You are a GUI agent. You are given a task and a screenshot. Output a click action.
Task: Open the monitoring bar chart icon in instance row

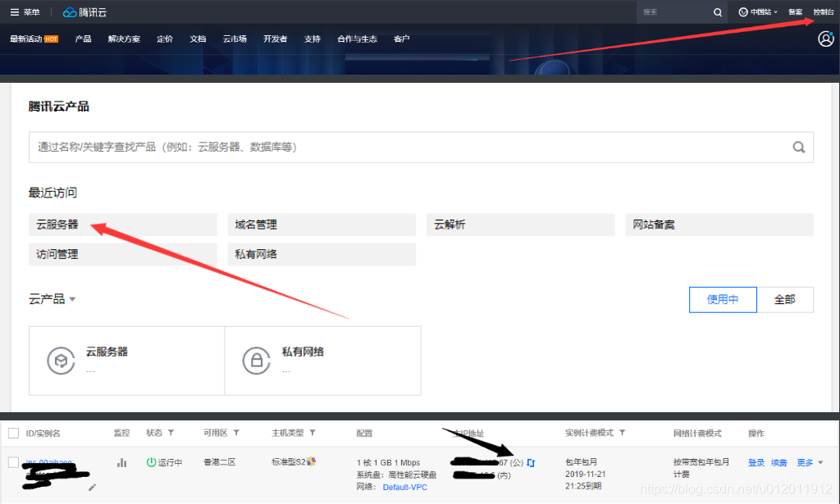122,462
